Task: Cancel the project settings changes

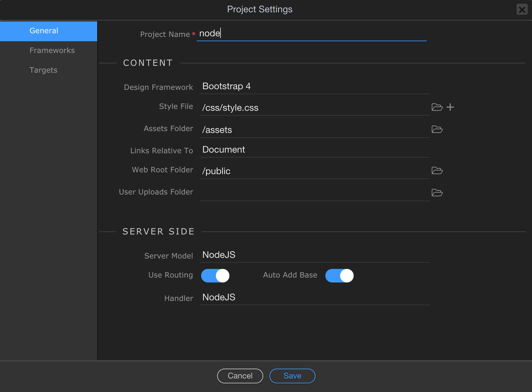Action: 240,376
